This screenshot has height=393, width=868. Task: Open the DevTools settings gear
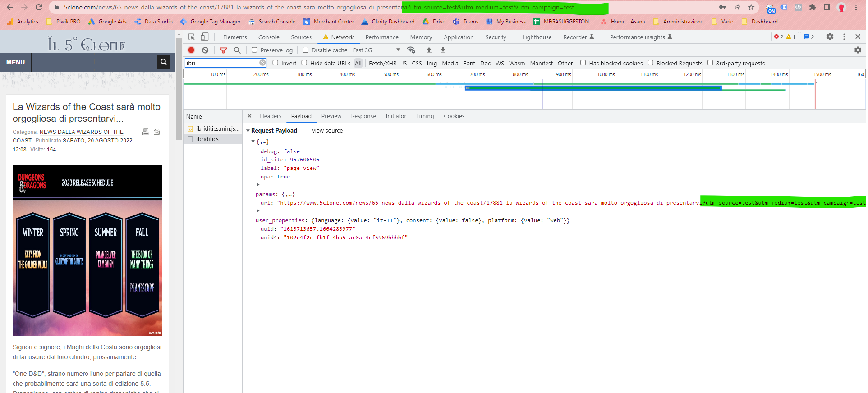click(830, 37)
